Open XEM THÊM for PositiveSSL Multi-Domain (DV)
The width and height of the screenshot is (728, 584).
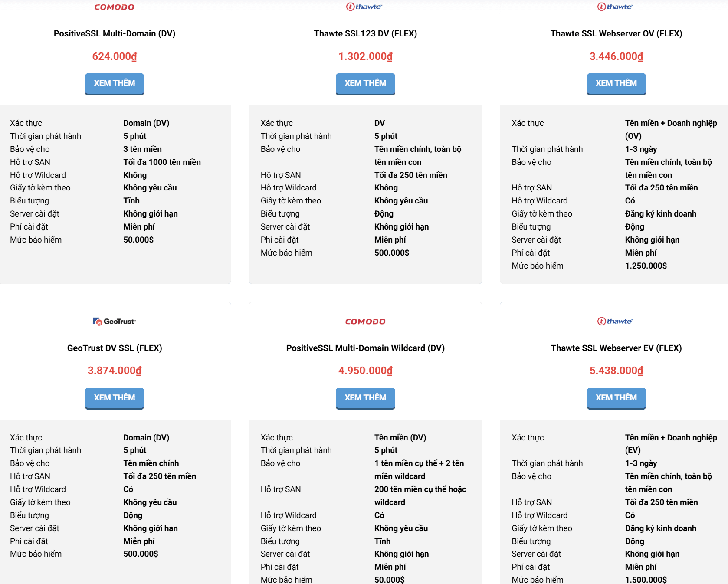click(x=115, y=83)
